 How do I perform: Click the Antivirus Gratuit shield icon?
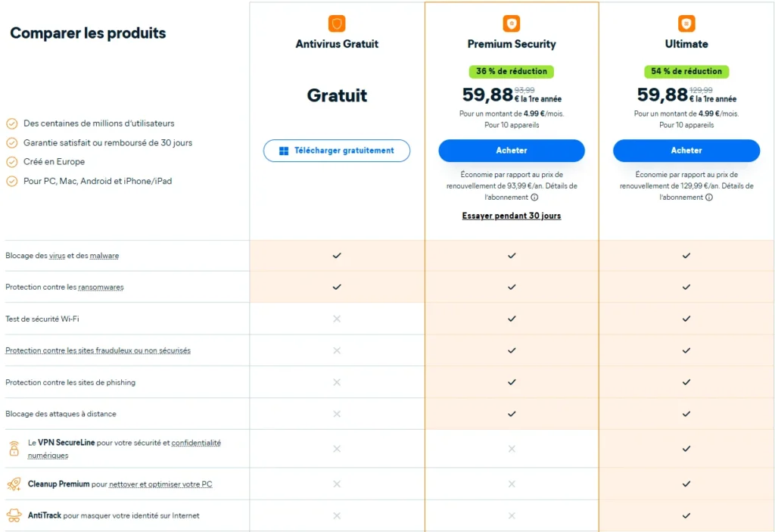(337, 23)
